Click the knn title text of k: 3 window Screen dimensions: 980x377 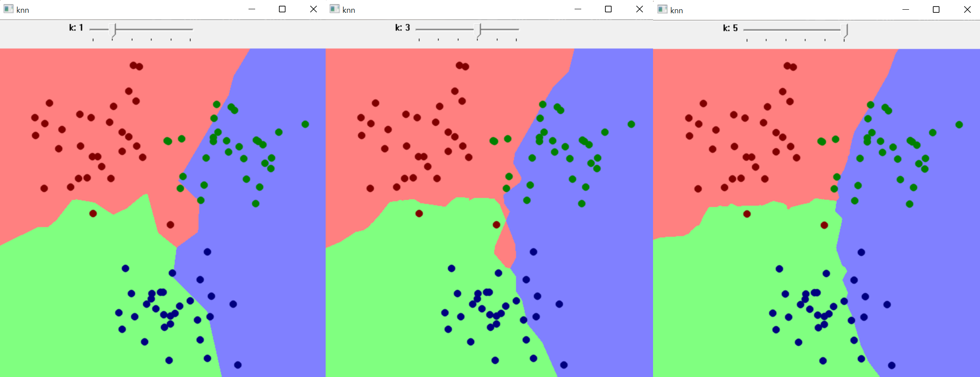coord(349,10)
